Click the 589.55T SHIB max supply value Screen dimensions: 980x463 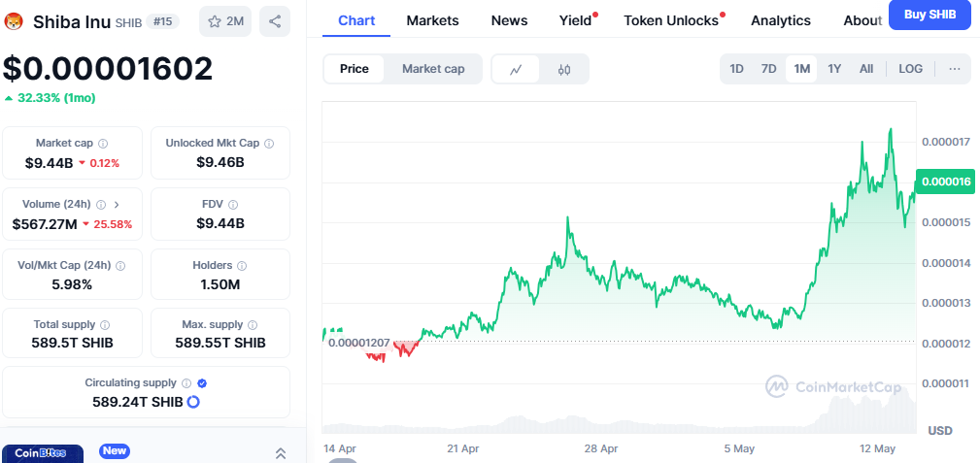[220, 343]
